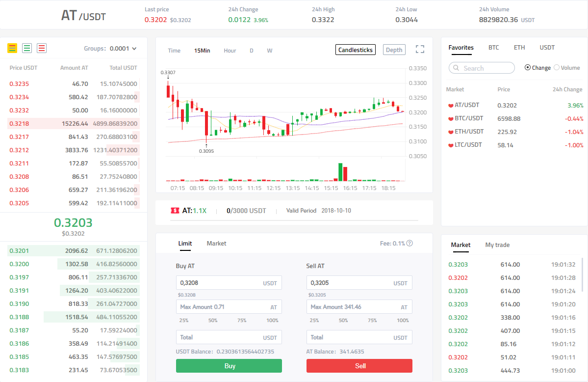Open BTC/USDT market row
This screenshot has width=588, height=382.
coord(514,119)
